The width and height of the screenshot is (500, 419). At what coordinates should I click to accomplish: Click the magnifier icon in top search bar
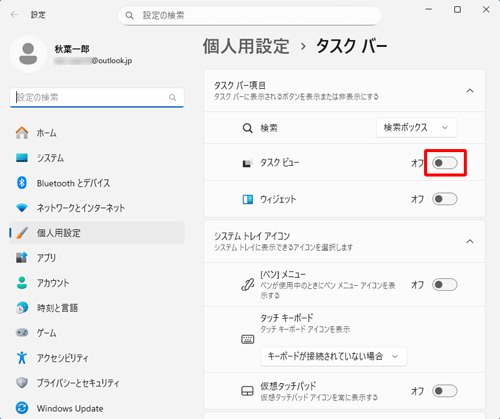130,15
